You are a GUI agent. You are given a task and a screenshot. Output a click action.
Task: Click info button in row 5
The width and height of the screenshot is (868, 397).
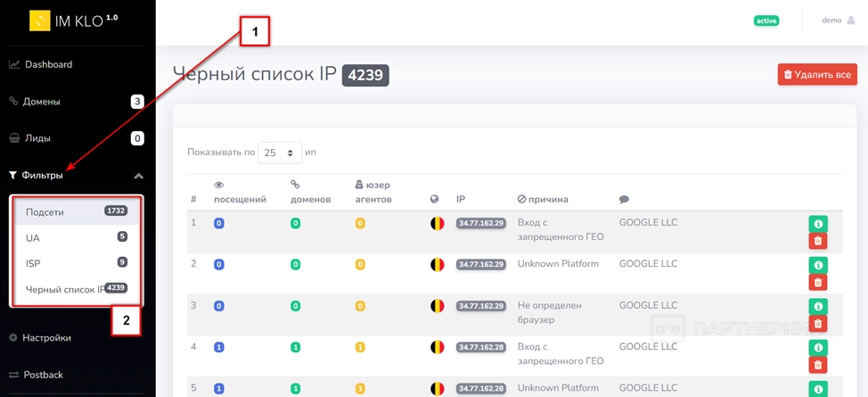[818, 389]
